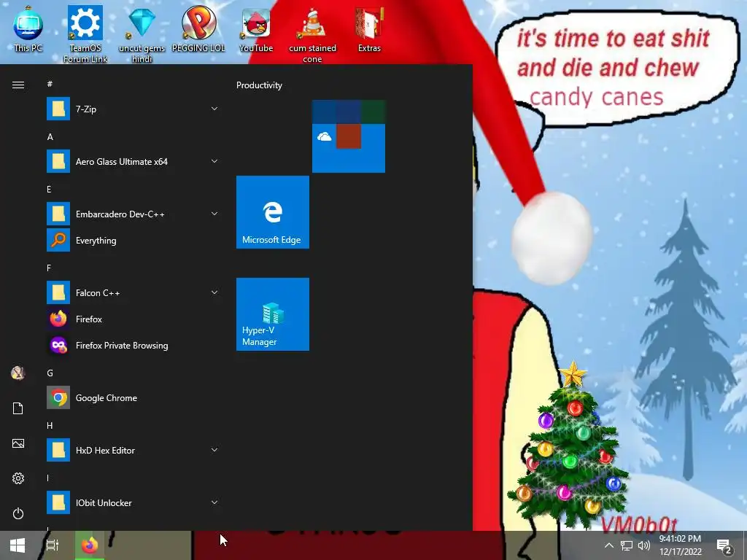This screenshot has height=560, width=747.
Task: Expand Aero Glass Ultimate x64 chevron
Action: click(214, 161)
